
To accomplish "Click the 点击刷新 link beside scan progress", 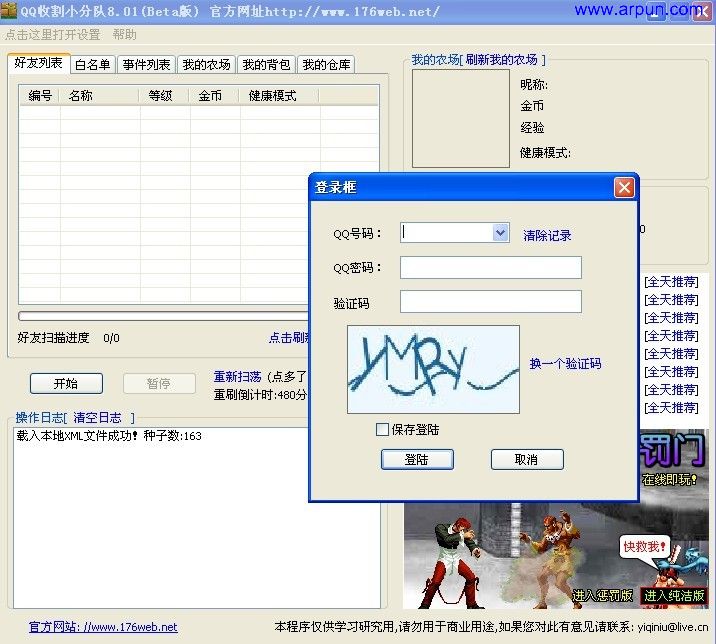I will (290, 338).
